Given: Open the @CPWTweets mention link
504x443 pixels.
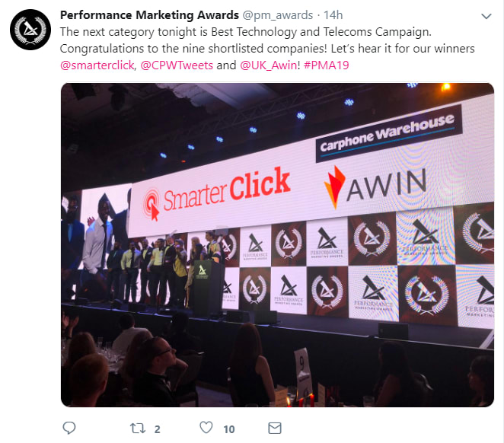Looking at the screenshot, I should (177, 65).
